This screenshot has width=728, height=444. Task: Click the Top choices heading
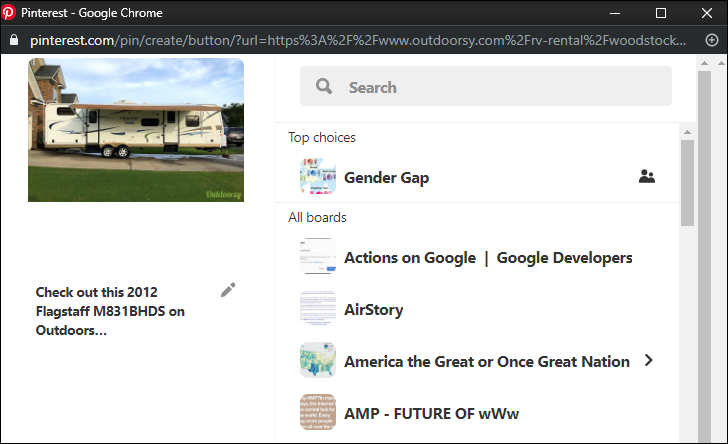tap(322, 137)
